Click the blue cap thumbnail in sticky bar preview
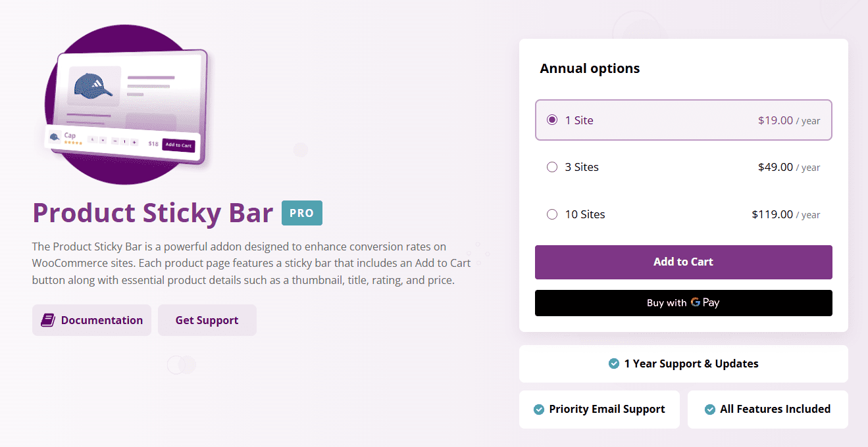This screenshot has width=868, height=447. click(x=53, y=137)
